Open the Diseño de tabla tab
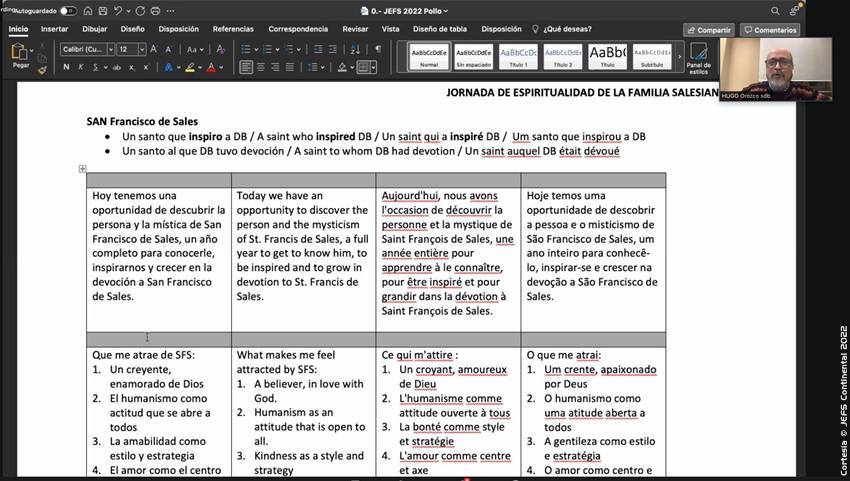Image resolution: width=850 pixels, height=481 pixels. [x=440, y=29]
